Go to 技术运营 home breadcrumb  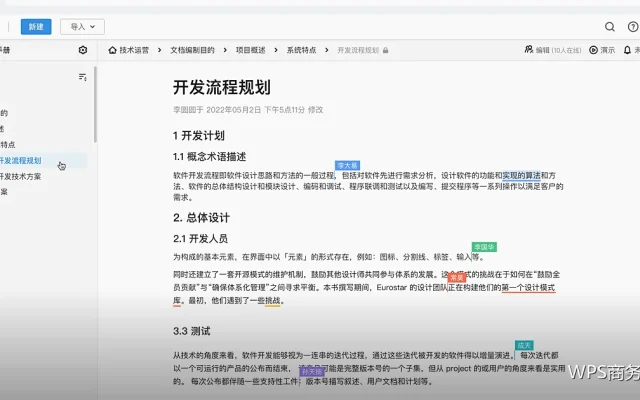[x=134, y=50]
